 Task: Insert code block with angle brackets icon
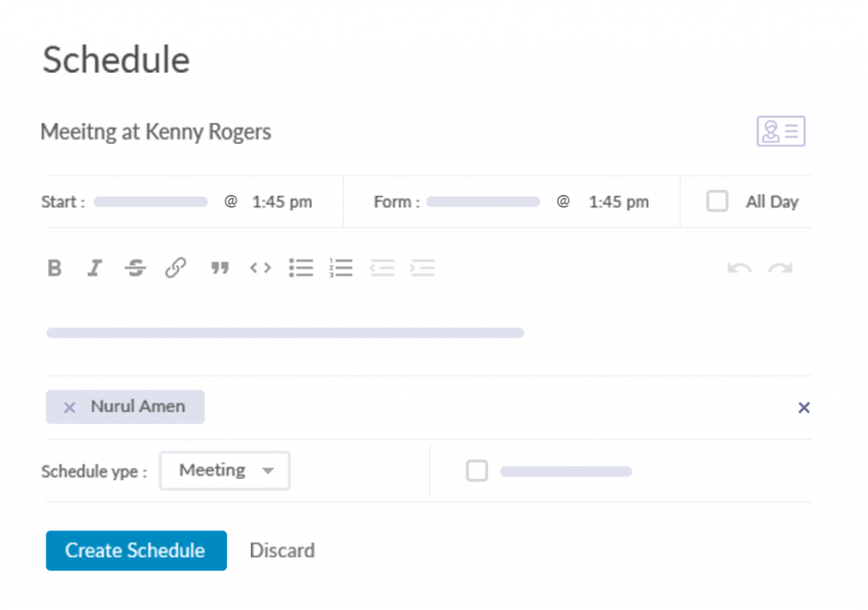(x=260, y=269)
